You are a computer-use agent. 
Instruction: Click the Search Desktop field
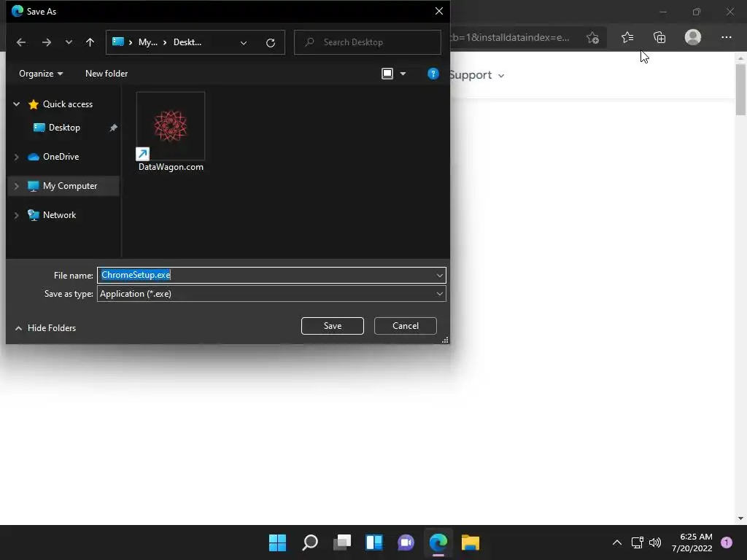point(368,42)
